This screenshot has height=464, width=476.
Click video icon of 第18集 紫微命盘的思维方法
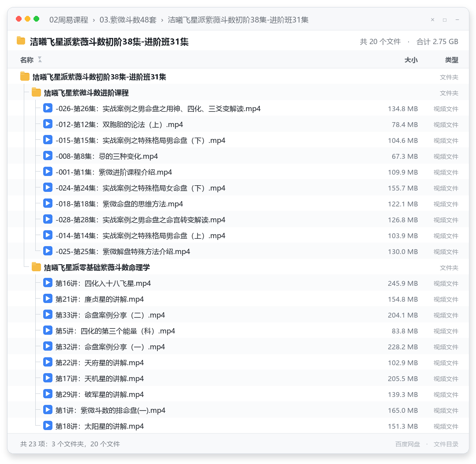click(48, 203)
